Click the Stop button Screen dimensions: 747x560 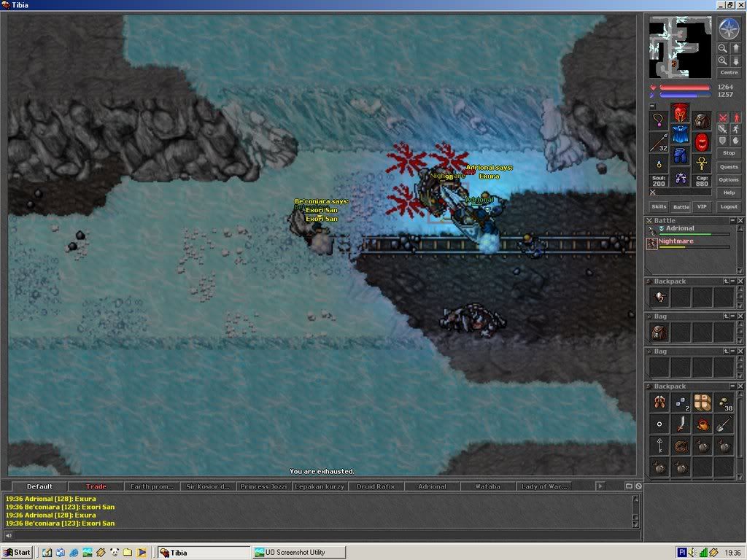coord(729,153)
